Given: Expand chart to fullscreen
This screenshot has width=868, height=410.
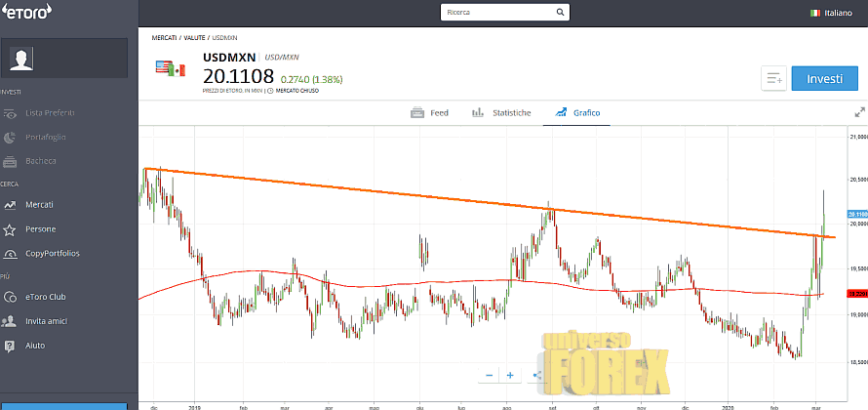Looking at the screenshot, I should 858,113.
